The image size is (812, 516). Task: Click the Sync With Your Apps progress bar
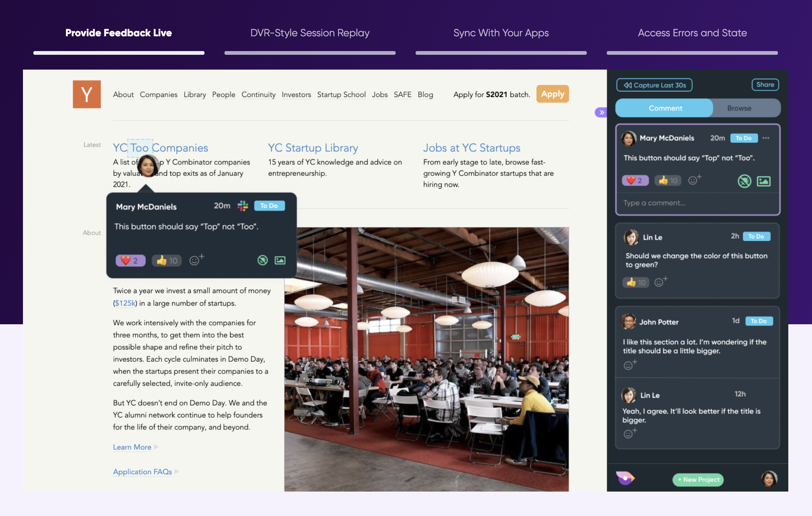point(501,53)
